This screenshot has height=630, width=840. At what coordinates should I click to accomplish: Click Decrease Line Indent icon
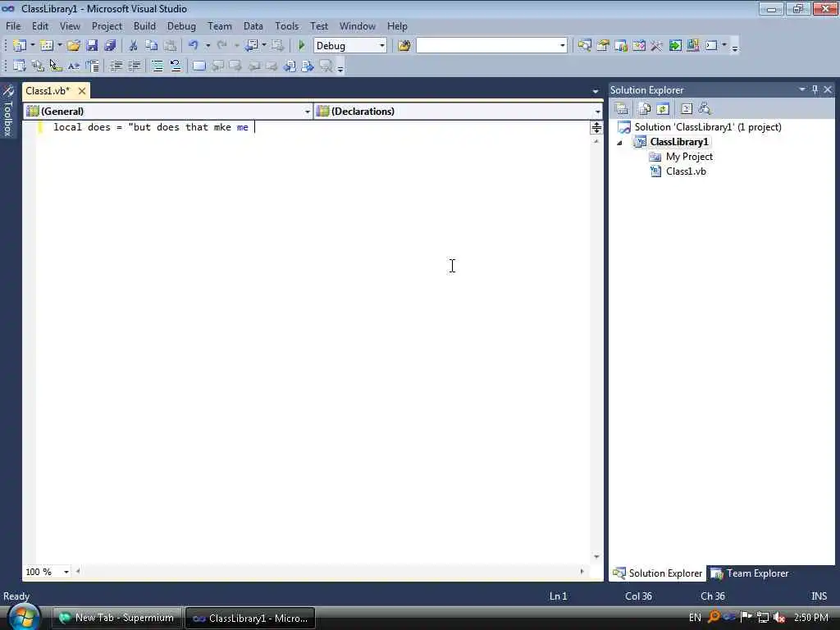click(x=116, y=66)
